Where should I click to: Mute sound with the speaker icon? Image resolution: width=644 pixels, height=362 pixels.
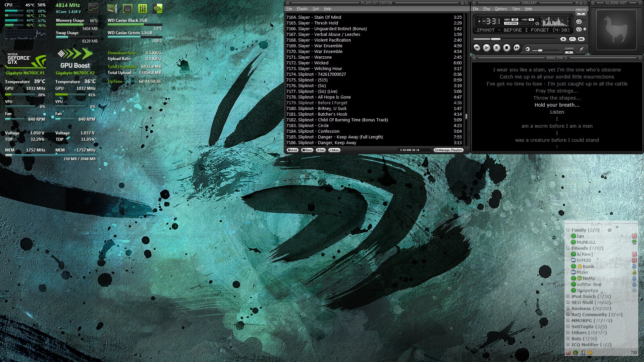point(528,49)
